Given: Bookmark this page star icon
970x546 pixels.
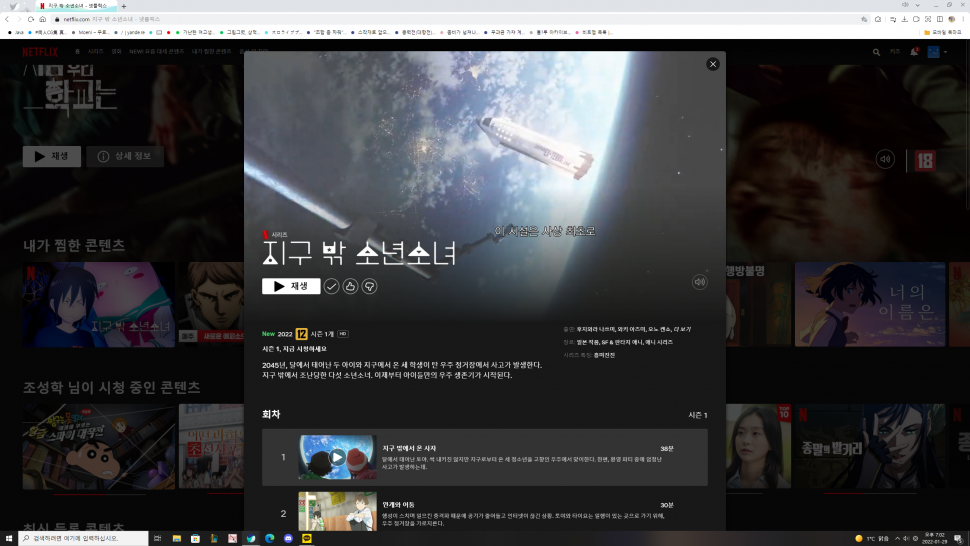Looking at the screenshot, I should pyautogui.click(x=864, y=19).
